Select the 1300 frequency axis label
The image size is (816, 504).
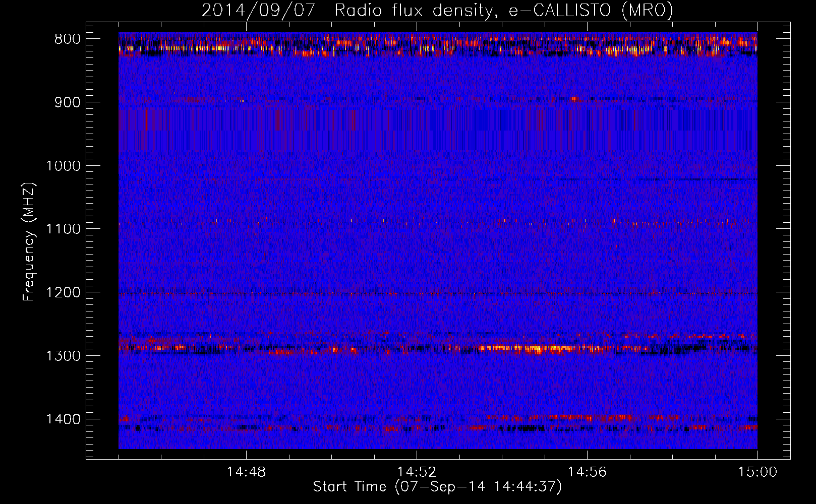pyautogui.click(x=63, y=356)
